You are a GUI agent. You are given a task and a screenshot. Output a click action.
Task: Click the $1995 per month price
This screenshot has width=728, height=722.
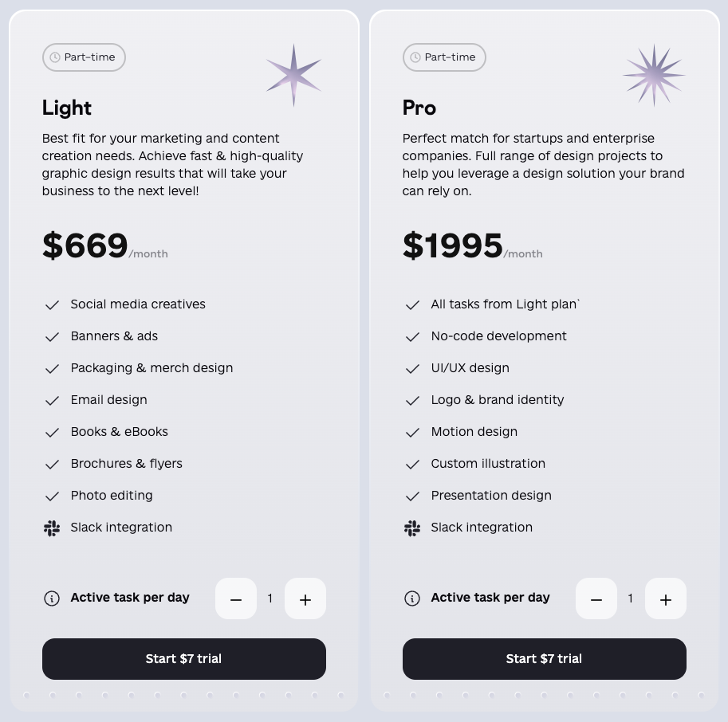pos(453,246)
